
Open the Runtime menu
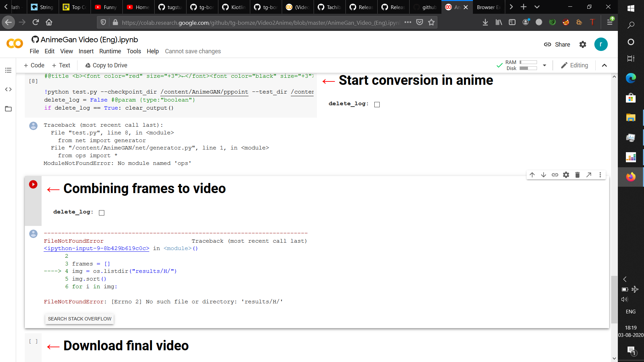pos(110,51)
